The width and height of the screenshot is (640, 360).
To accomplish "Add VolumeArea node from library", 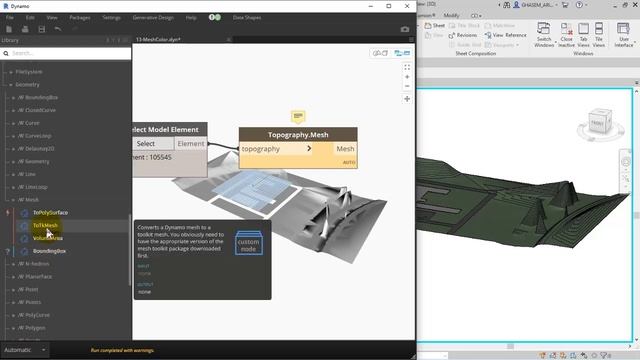I will [x=48, y=238].
